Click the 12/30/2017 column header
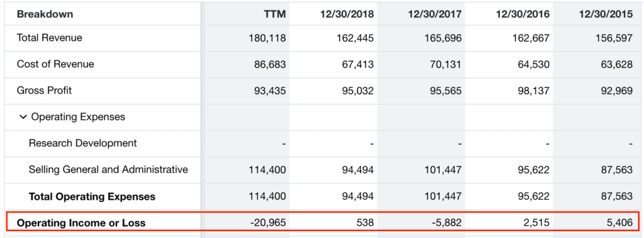Screen dimensions: 644x238 pyautogui.click(x=435, y=14)
